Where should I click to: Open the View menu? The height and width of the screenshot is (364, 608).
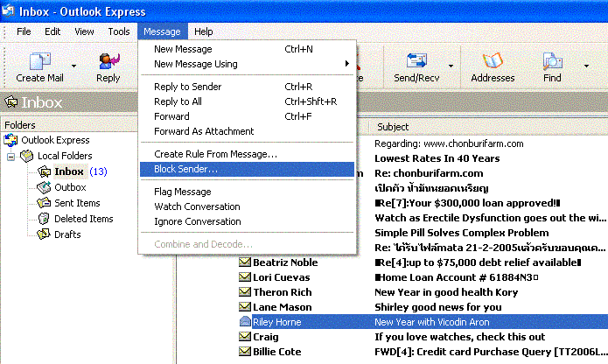pyautogui.click(x=84, y=31)
